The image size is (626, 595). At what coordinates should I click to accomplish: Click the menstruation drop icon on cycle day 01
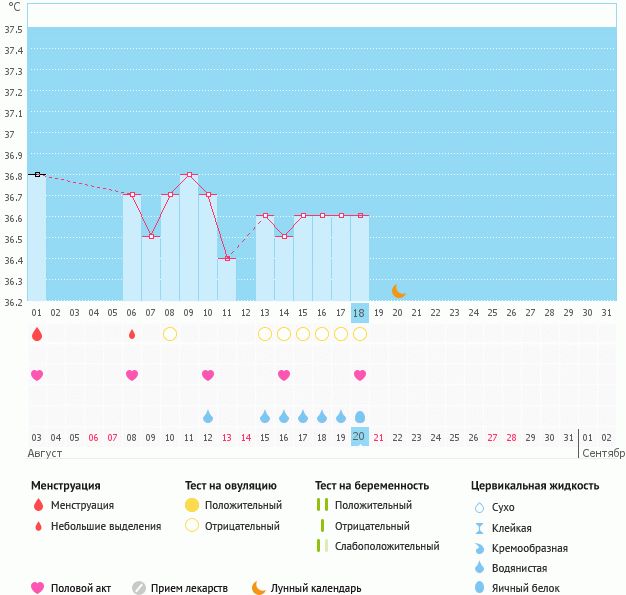[37, 334]
